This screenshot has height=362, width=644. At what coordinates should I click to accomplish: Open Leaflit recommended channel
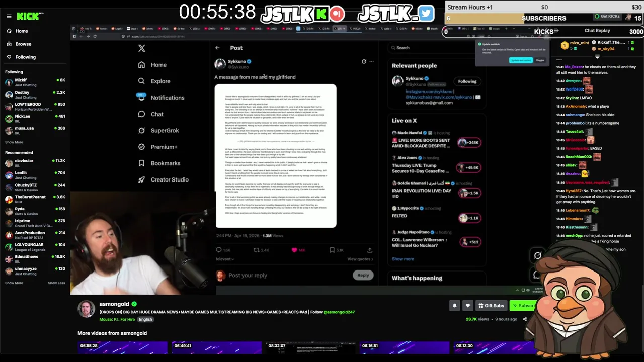click(x=35, y=175)
